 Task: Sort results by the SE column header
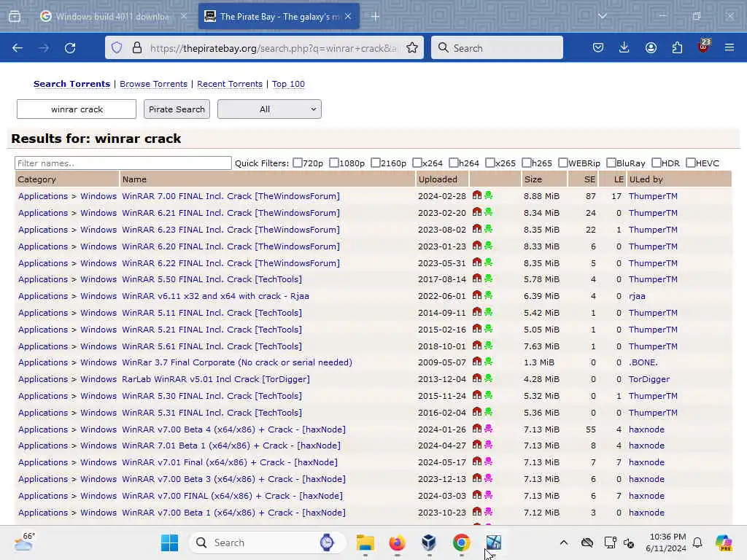pos(589,179)
